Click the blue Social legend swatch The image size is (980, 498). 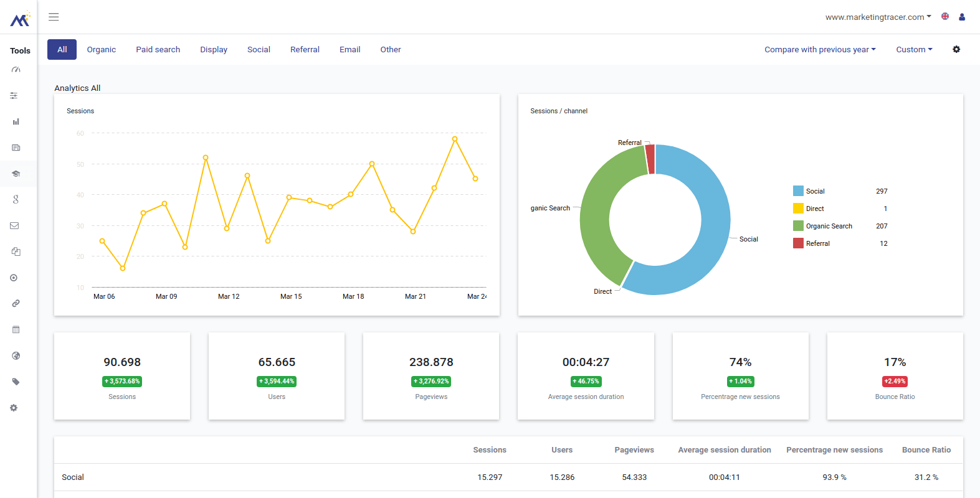click(798, 191)
